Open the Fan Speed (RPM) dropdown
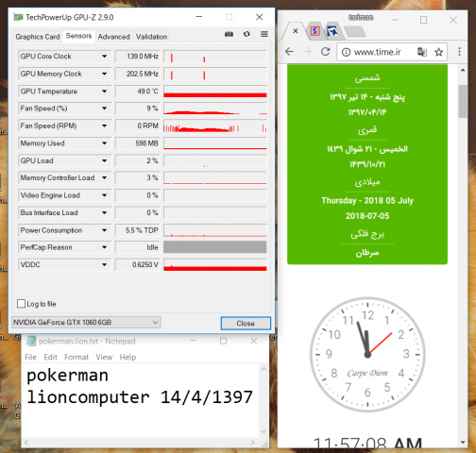 pyautogui.click(x=104, y=126)
